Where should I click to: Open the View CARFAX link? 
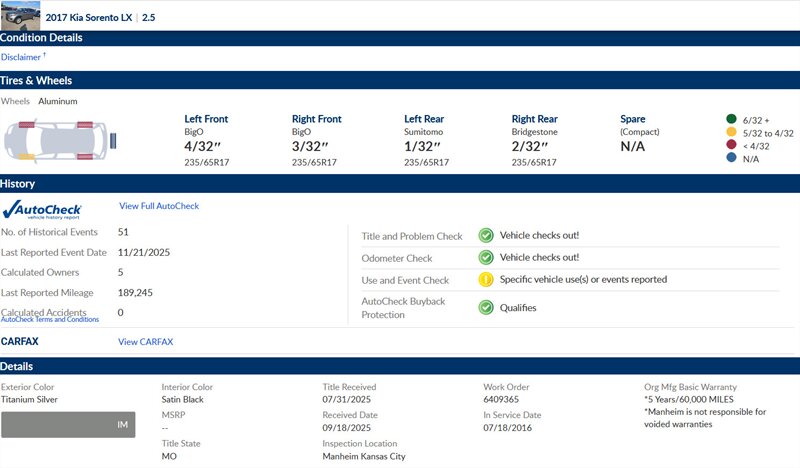coord(145,342)
